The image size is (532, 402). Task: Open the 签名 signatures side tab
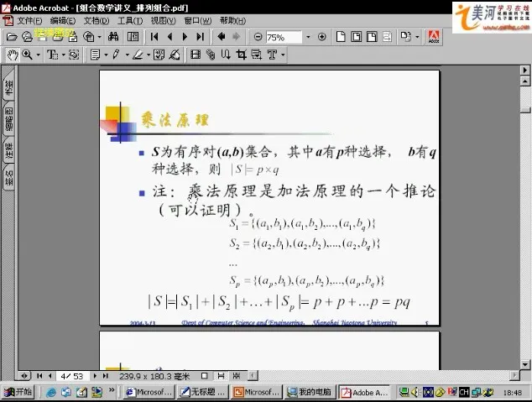tap(8, 177)
